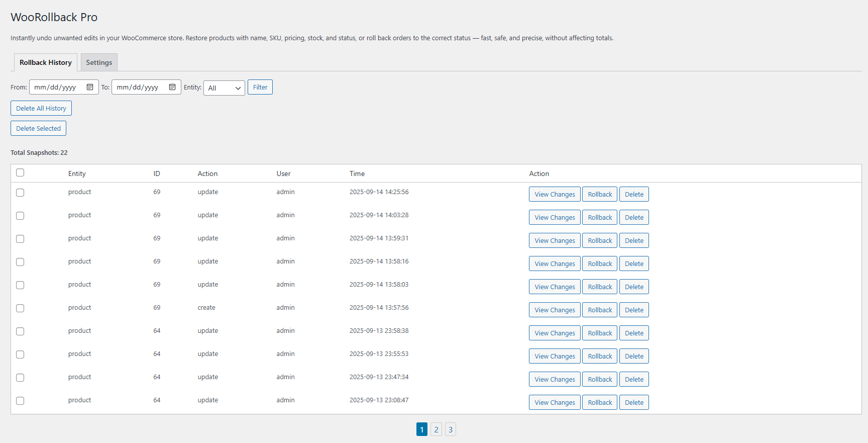Check the row with time 2025-09-14 13:58:03
The height and width of the screenshot is (443, 868).
(20, 285)
